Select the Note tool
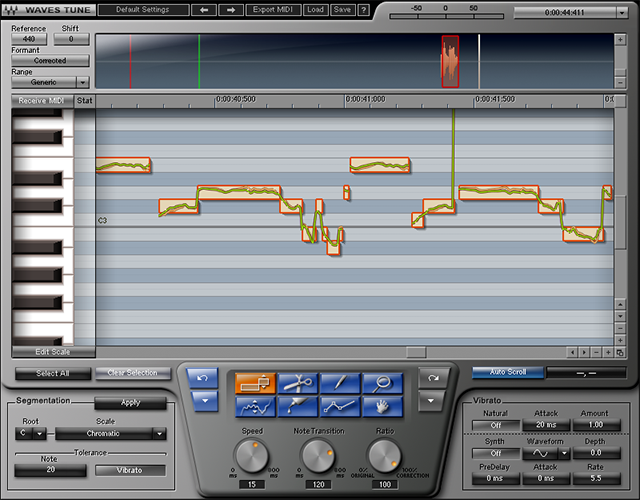640x500 pixels. pos(255,383)
